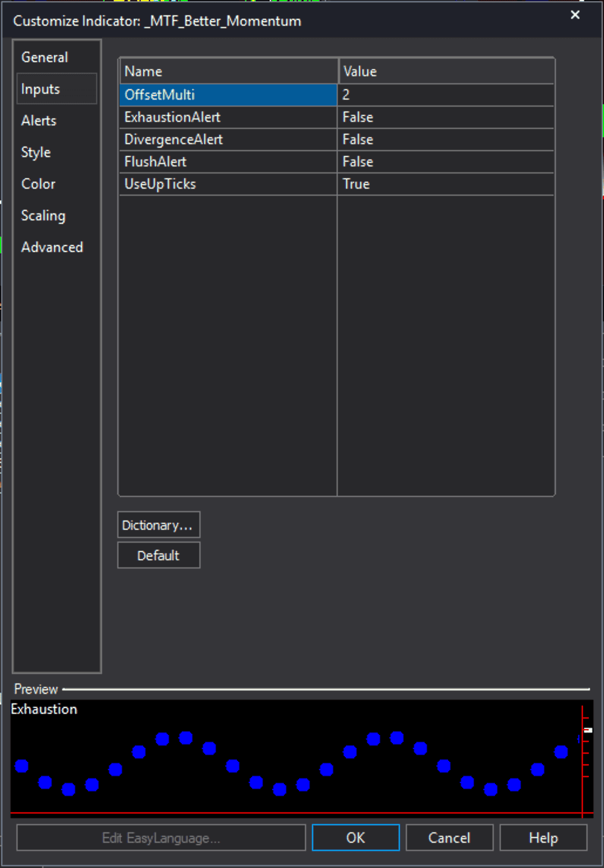Open the Dictionary window

click(x=158, y=525)
